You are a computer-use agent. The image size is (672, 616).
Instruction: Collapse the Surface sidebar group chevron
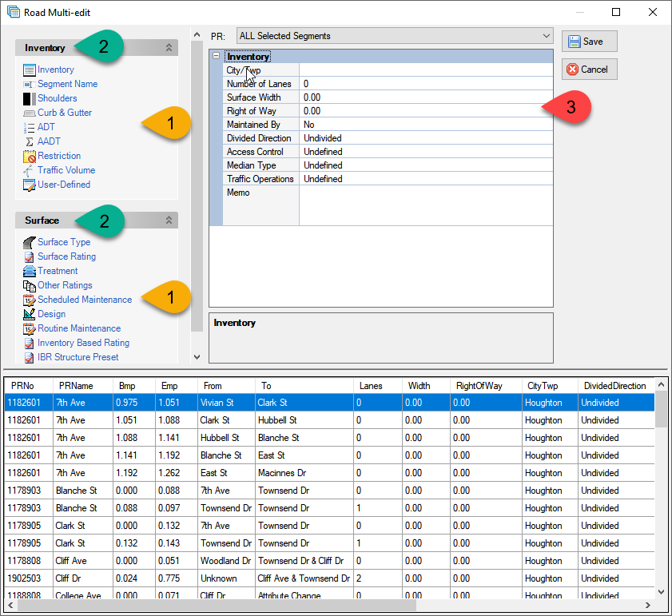[169, 221]
